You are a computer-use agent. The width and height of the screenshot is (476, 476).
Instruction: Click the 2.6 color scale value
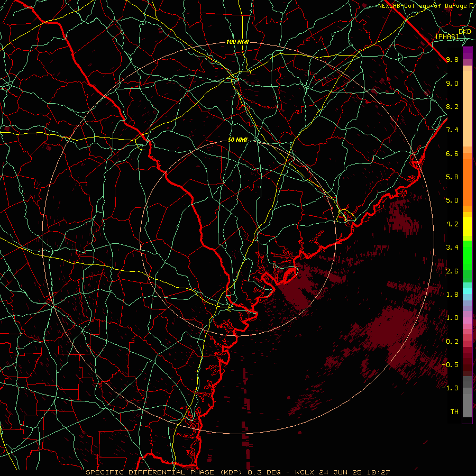coord(452,271)
